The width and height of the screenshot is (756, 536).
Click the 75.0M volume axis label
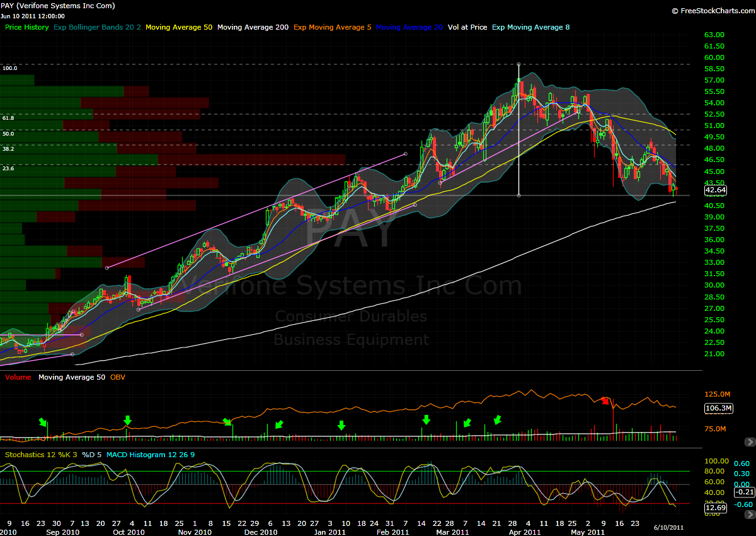pyautogui.click(x=716, y=429)
